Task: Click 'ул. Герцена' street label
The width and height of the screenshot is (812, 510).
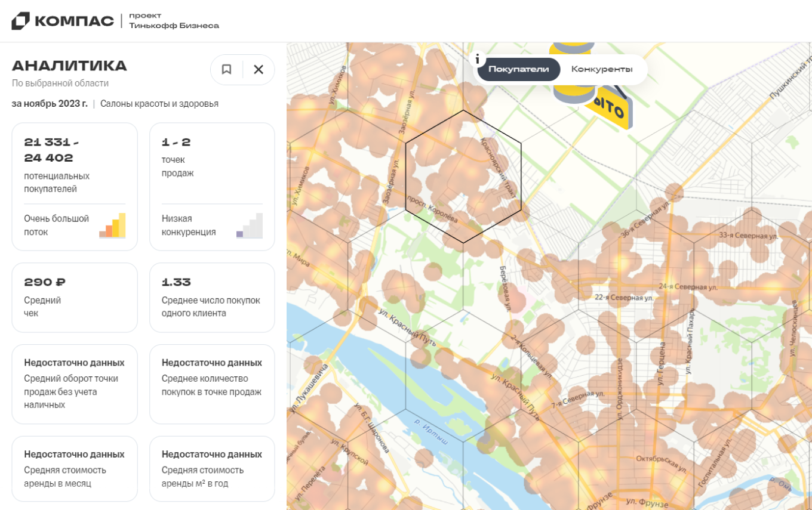Action: tap(661, 363)
